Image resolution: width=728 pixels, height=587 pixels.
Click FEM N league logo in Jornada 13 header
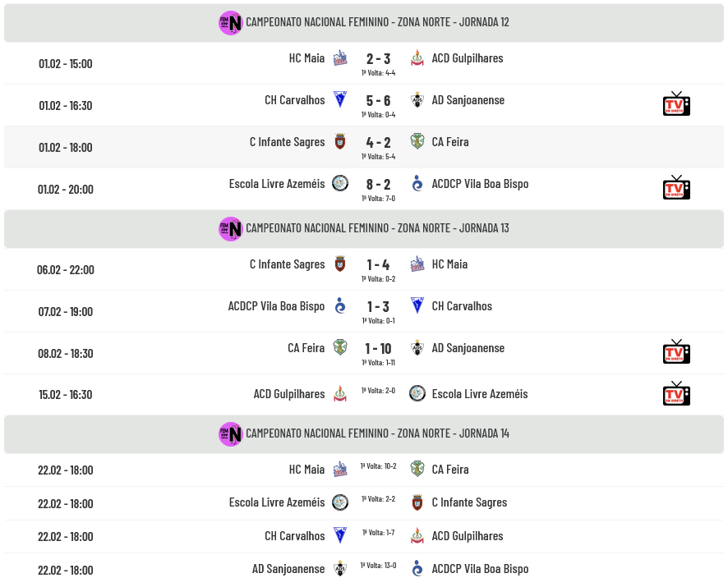230,228
